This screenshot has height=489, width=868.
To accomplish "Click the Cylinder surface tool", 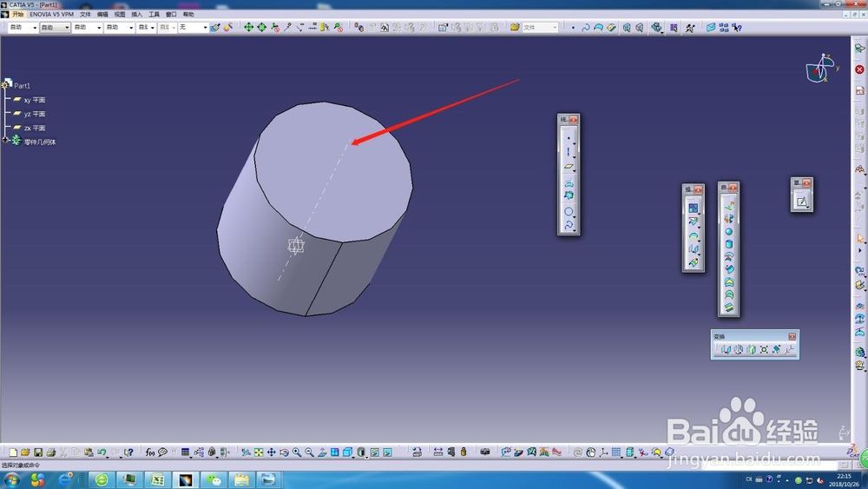I will click(728, 244).
